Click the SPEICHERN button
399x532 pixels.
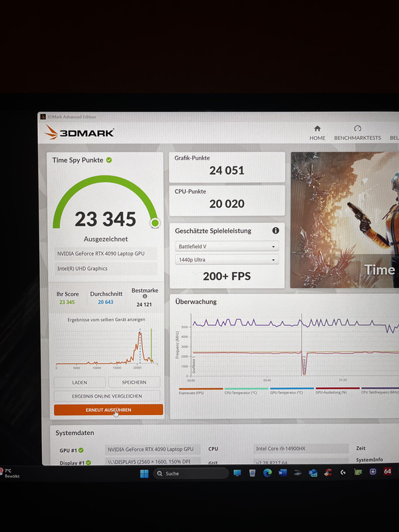[x=134, y=382]
